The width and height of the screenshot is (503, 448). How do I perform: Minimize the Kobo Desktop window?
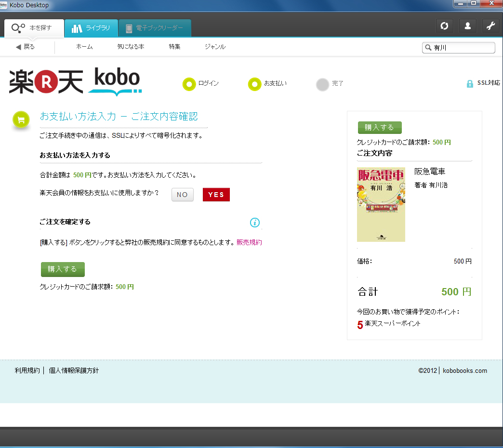[x=460, y=3]
